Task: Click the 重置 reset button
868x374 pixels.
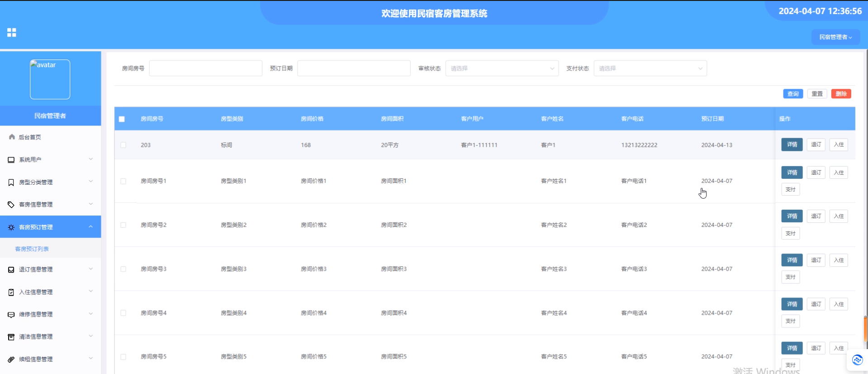Action: [817, 94]
